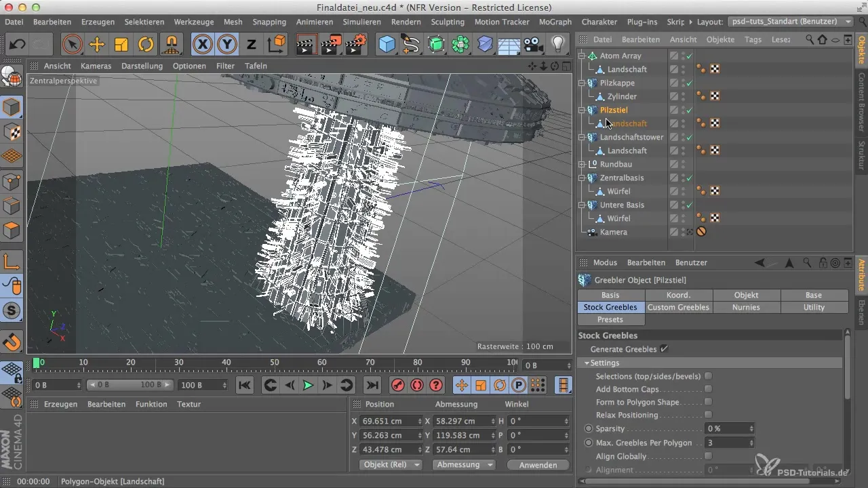Screen dimensions: 868x488
Task: Click the Undo arrow icon
Action: (x=18, y=45)
